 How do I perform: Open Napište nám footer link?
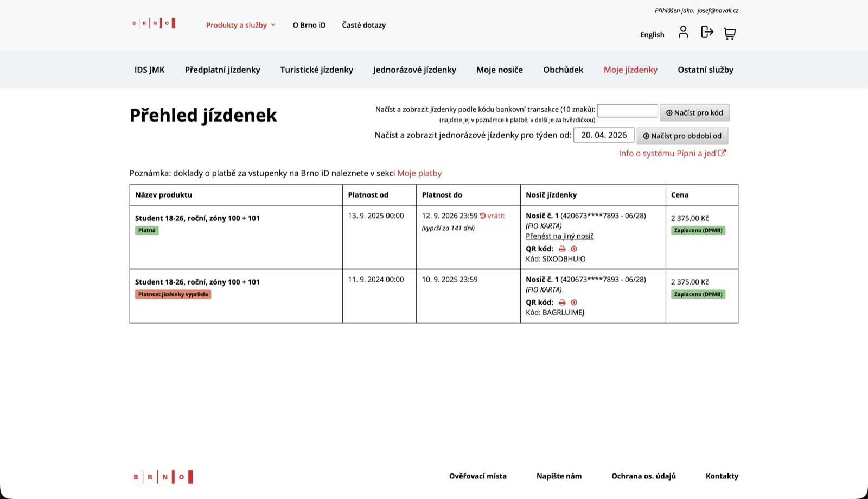tap(559, 476)
